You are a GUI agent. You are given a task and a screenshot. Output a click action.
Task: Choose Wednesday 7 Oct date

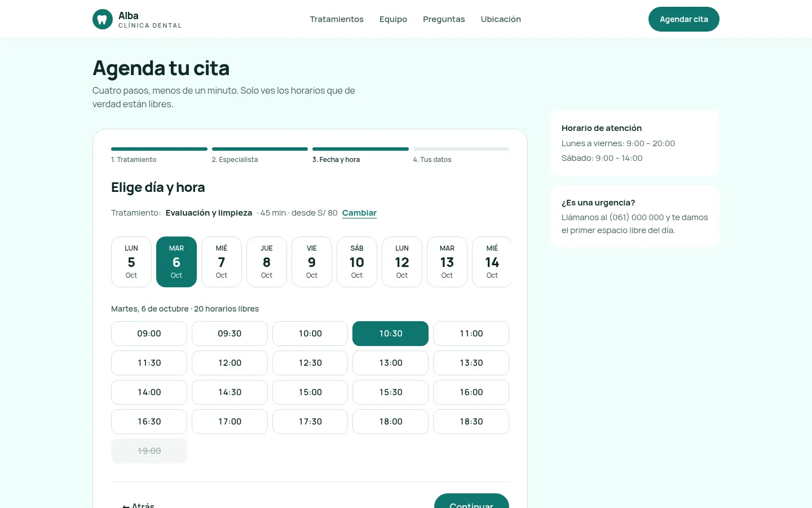click(222, 262)
